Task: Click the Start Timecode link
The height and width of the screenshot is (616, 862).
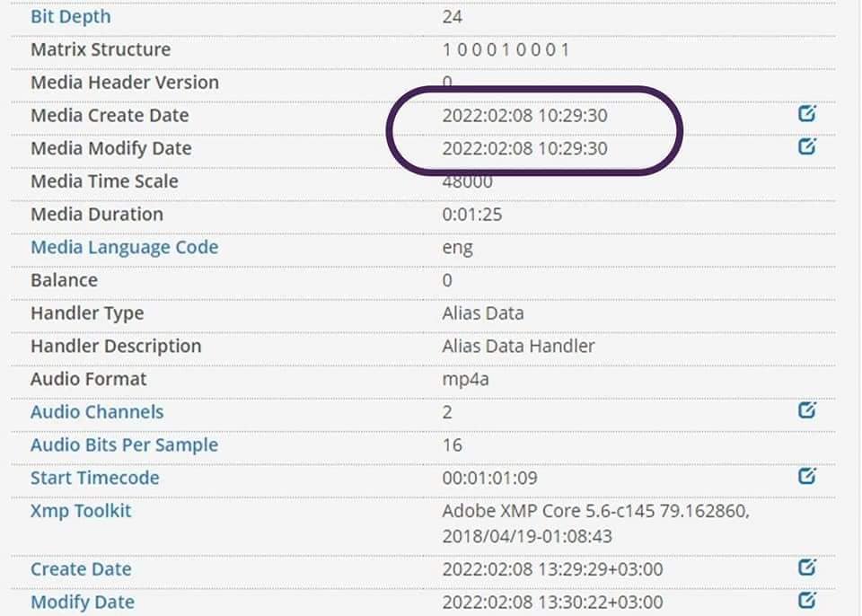Action: click(x=94, y=478)
